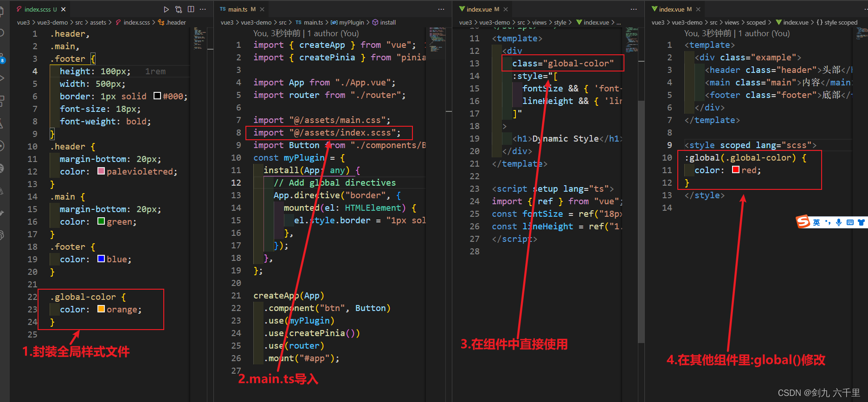Click the index.scss minimap

(200, 38)
